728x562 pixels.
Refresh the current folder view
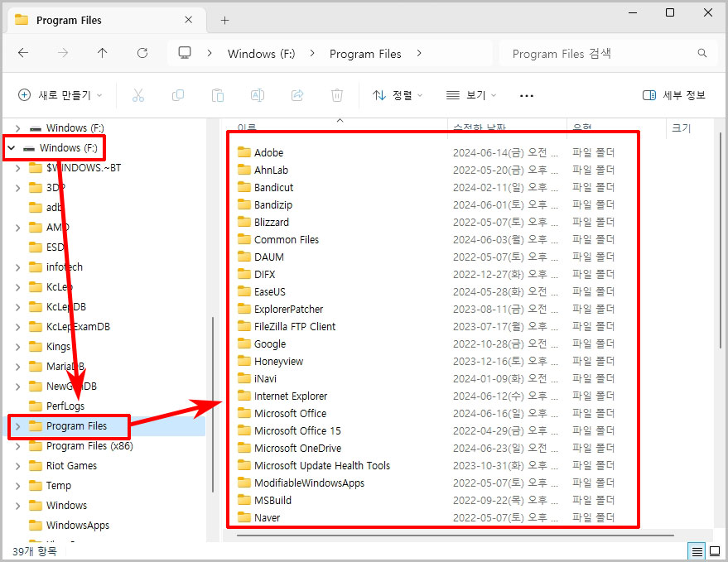tap(142, 53)
